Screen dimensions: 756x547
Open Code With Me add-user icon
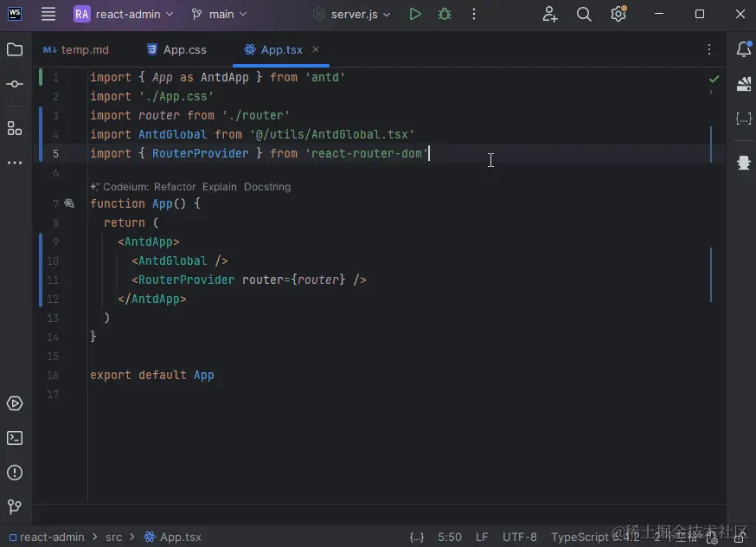(550, 14)
